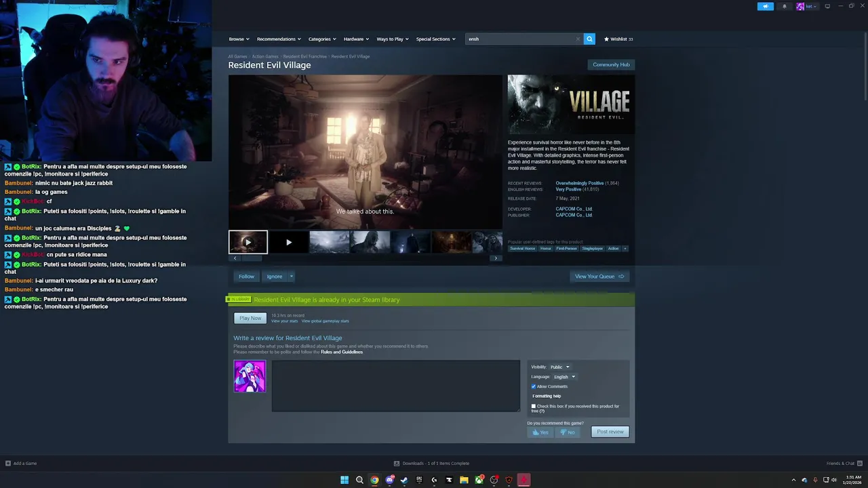Open the Steam announcements megaphone button
This screenshot has height=488, width=868.
point(765,6)
